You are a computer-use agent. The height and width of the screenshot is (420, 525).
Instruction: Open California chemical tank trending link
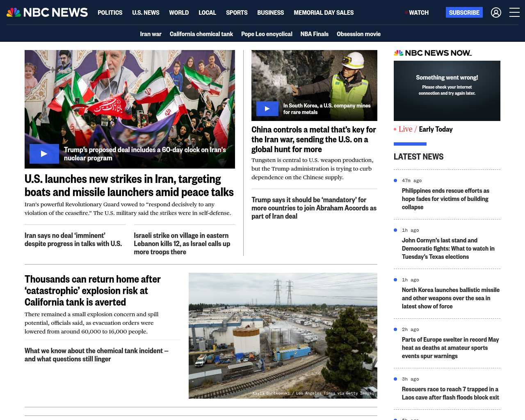[201, 34]
